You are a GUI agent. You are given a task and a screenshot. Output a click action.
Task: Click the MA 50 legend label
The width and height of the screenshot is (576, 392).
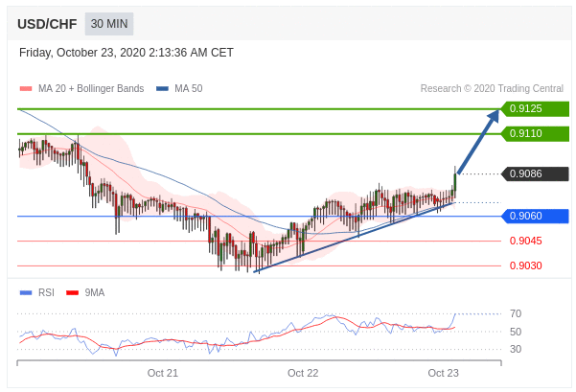(189, 88)
